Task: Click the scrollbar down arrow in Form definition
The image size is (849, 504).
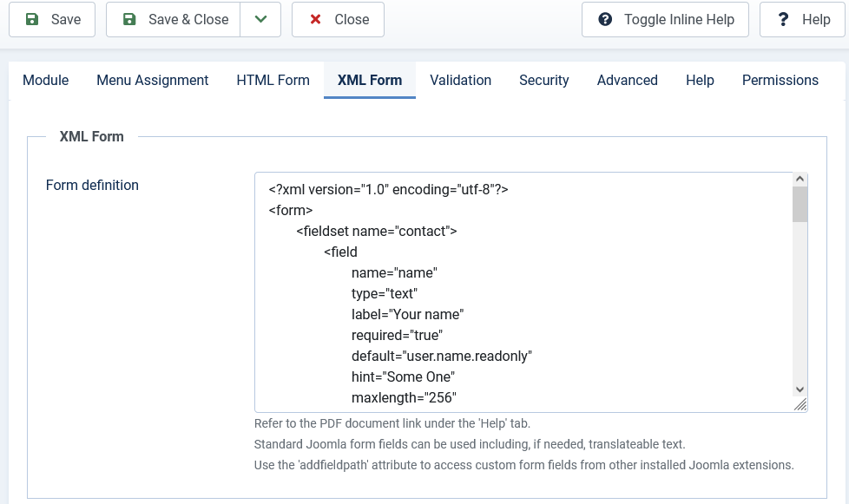Action: [800, 389]
